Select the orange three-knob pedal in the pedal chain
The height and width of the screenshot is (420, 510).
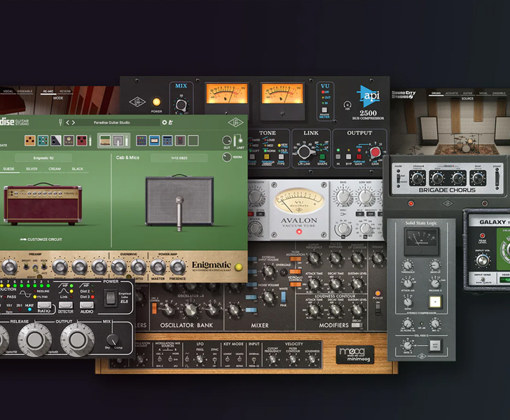pyautogui.click(x=30, y=141)
